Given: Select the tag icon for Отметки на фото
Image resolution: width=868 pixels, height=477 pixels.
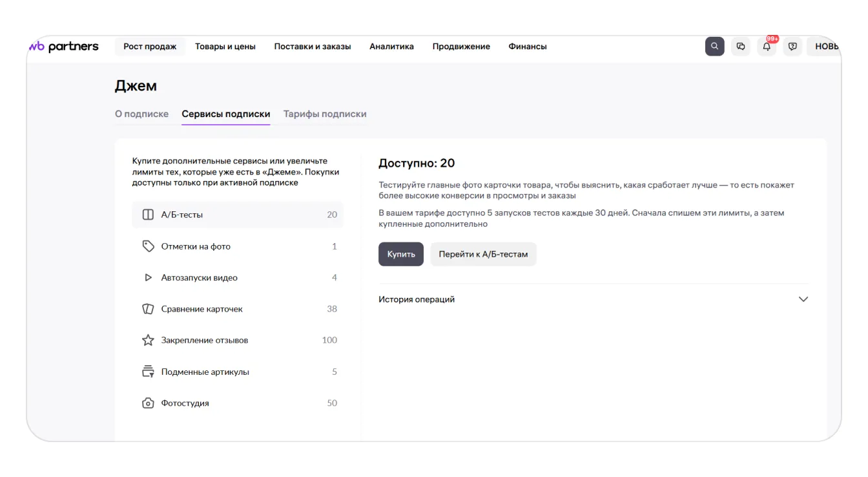Looking at the screenshot, I should point(148,246).
